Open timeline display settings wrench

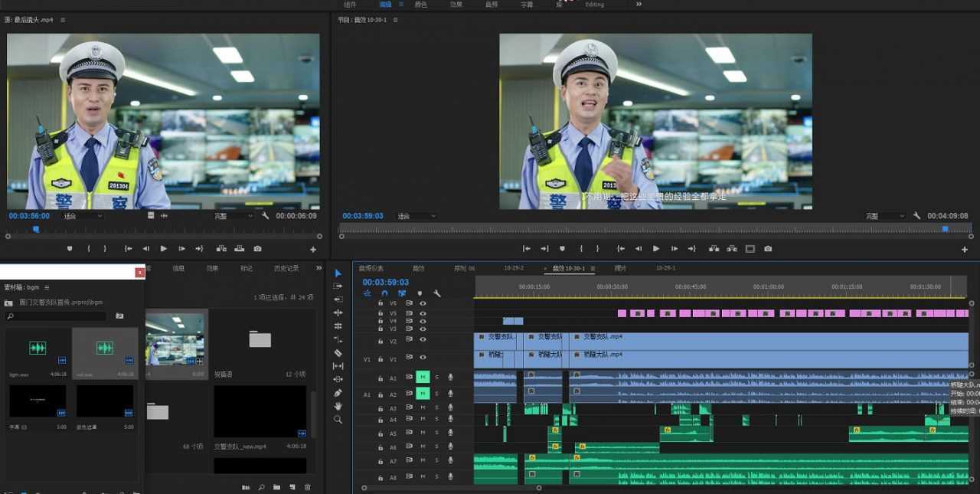click(x=437, y=293)
